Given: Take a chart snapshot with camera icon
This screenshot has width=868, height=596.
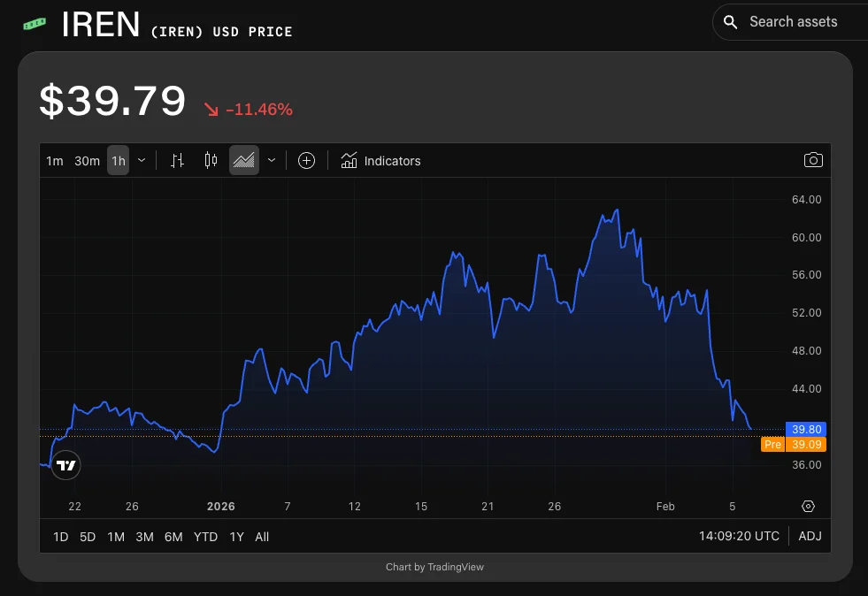Looking at the screenshot, I should 812,160.
